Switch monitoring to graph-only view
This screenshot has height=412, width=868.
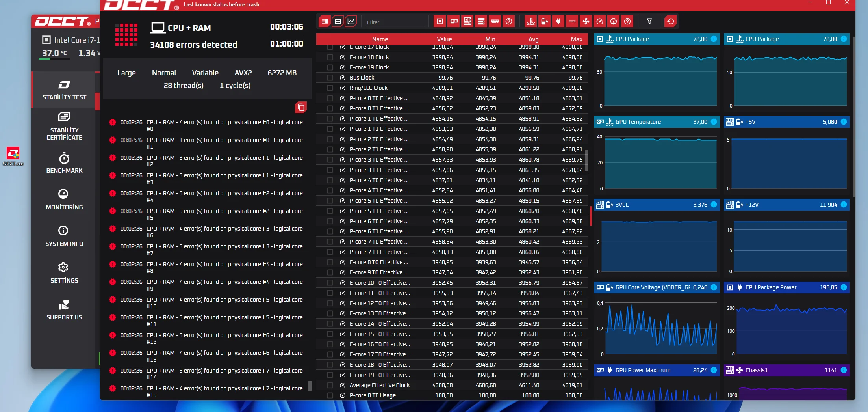click(351, 21)
